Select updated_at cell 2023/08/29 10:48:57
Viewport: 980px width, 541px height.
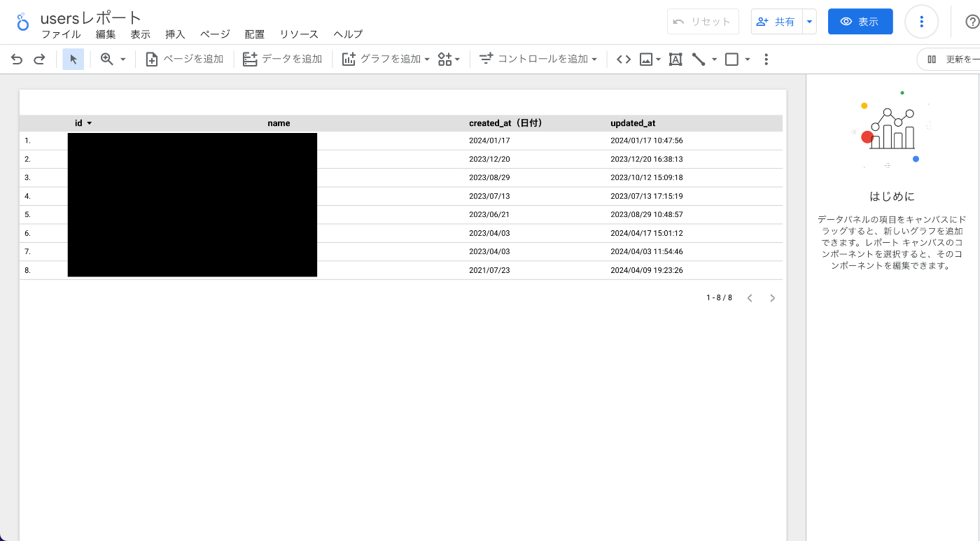pyautogui.click(x=646, y=214)
